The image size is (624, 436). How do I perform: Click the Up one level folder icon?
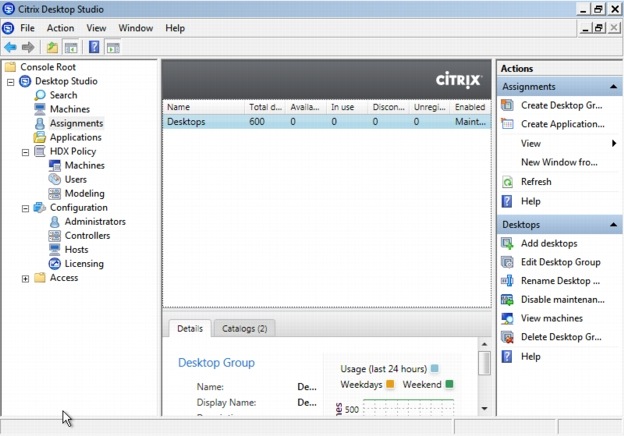coord(52,48)
